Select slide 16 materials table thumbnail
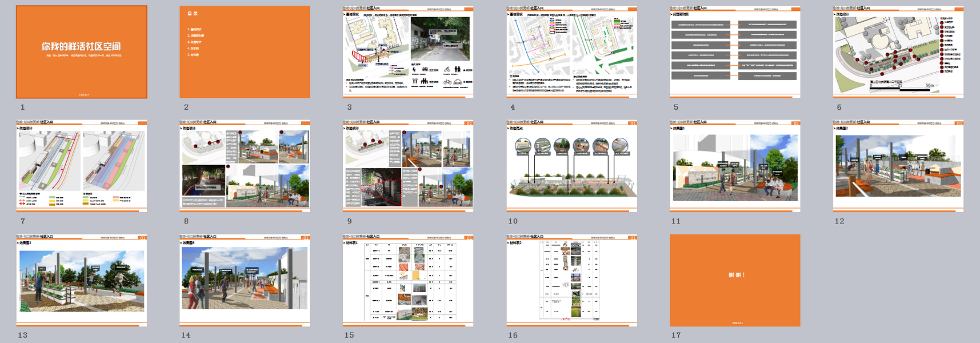The height and width of the screenshot is (343, 980). click(x=571, y=280)
